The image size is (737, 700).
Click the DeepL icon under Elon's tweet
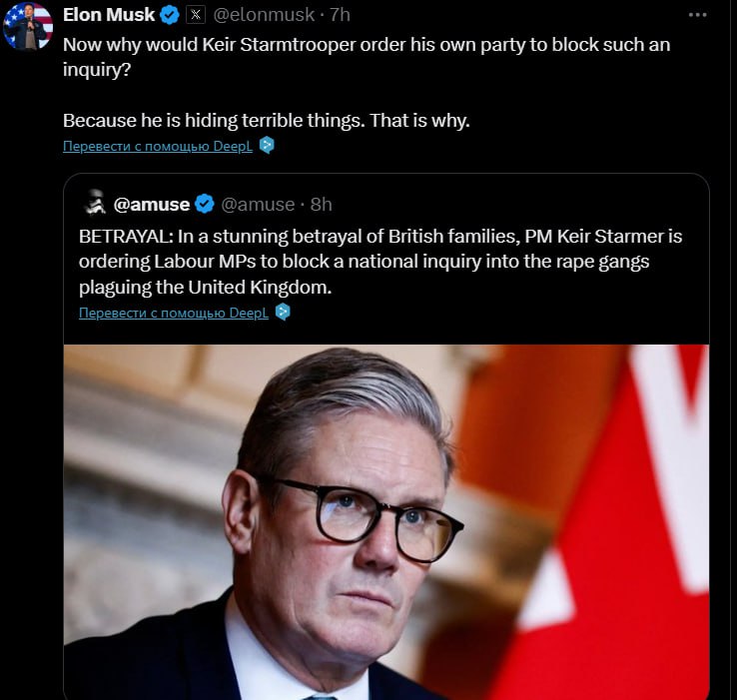coord(266,146)
